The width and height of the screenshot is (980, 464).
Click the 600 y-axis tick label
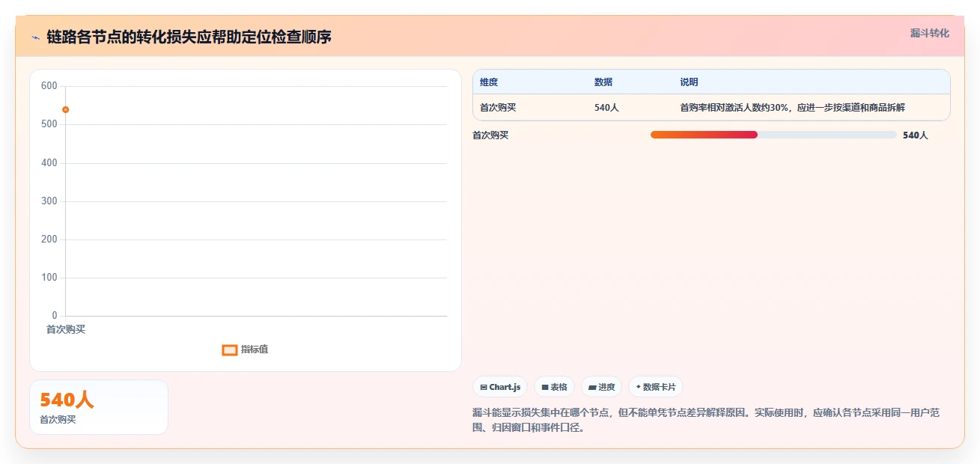(x=49, y=86)
